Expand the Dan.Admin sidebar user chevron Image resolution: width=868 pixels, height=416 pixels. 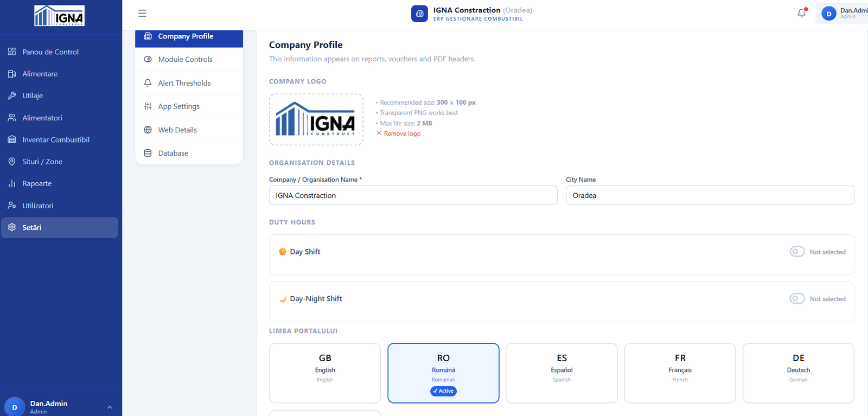pos(110,407)
